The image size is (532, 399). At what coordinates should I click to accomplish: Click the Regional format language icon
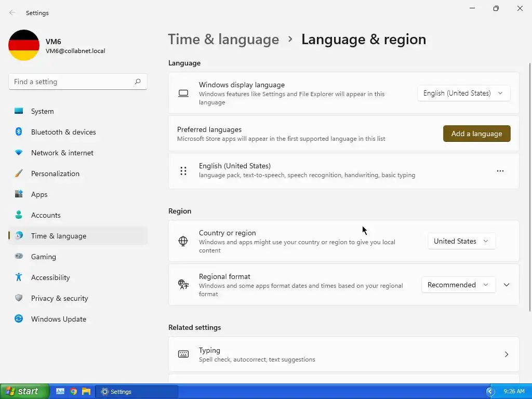(x=183, y=284)
